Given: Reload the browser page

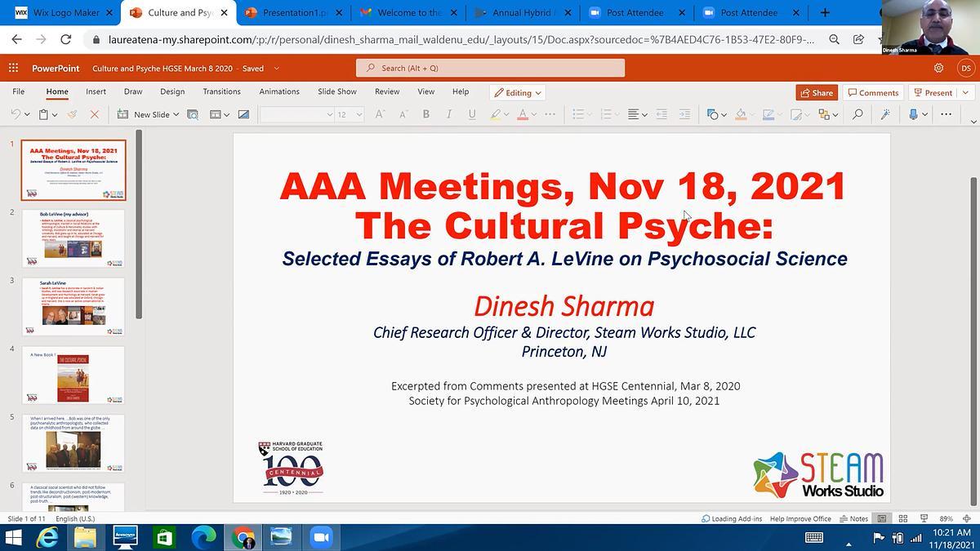Looking at the screenshot, I should coord(66,39).
